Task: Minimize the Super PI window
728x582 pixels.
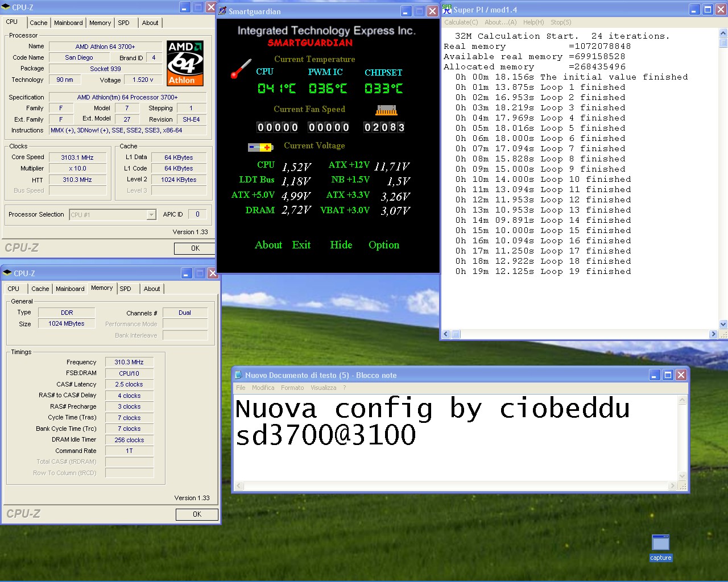Action: (694, 10)
